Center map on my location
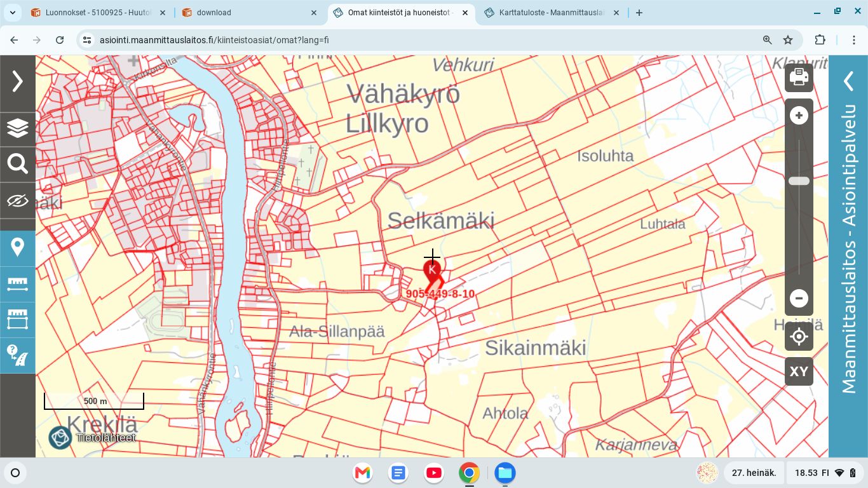 point(799,336)
